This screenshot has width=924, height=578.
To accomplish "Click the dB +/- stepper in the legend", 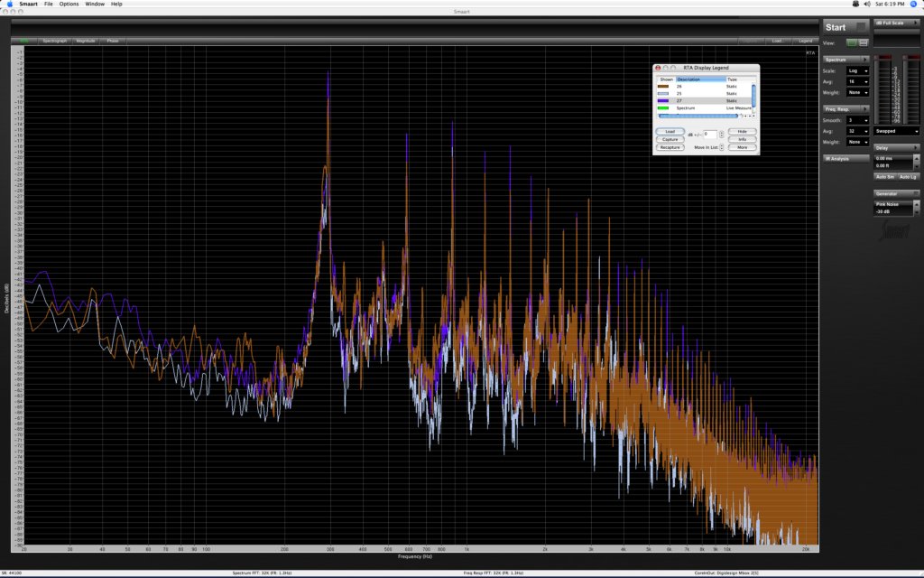I will (721, 135).
